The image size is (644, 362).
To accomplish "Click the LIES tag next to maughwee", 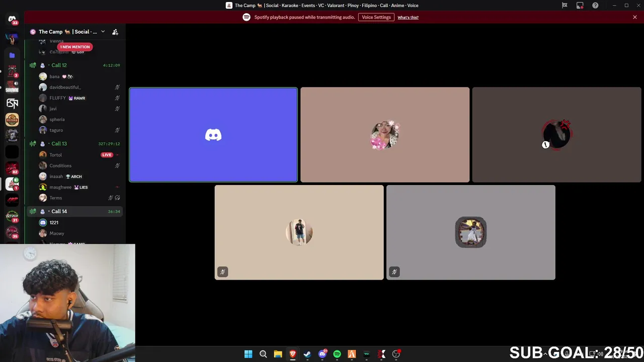I will coord(81,187).
